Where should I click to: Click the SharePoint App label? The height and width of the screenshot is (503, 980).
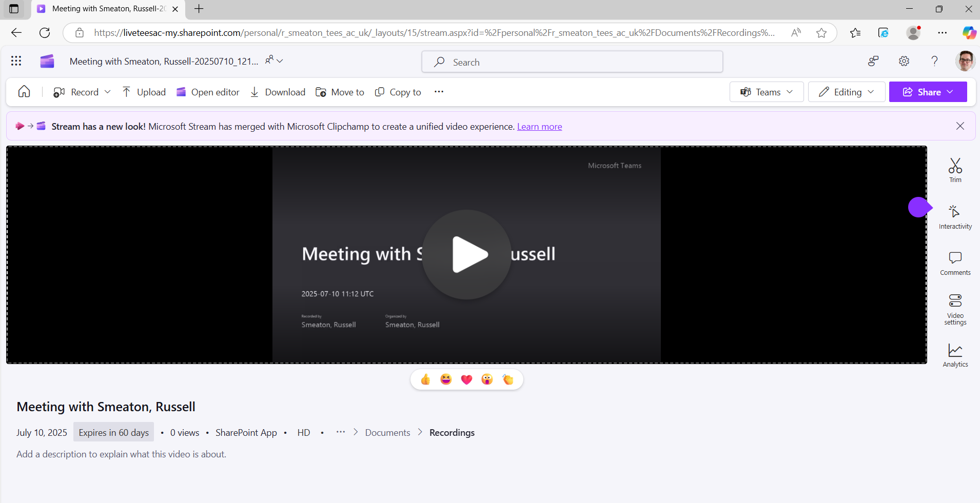[x=246, y=433]
